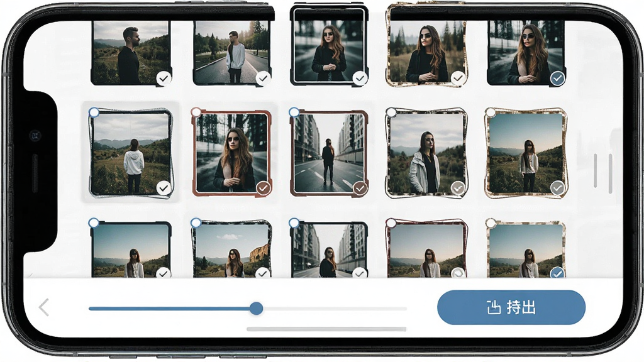Toggle checkmark on middle-row gold-framed dusk photo
The height and width of the screenshot is (362, 644).
point(557,189)
